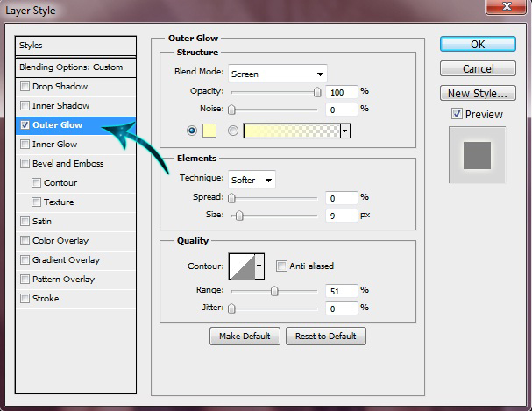Viewport: 532px width, 411px height.
Task: Expand the Contour picker arrow
Action: click(x=259, y=266)
